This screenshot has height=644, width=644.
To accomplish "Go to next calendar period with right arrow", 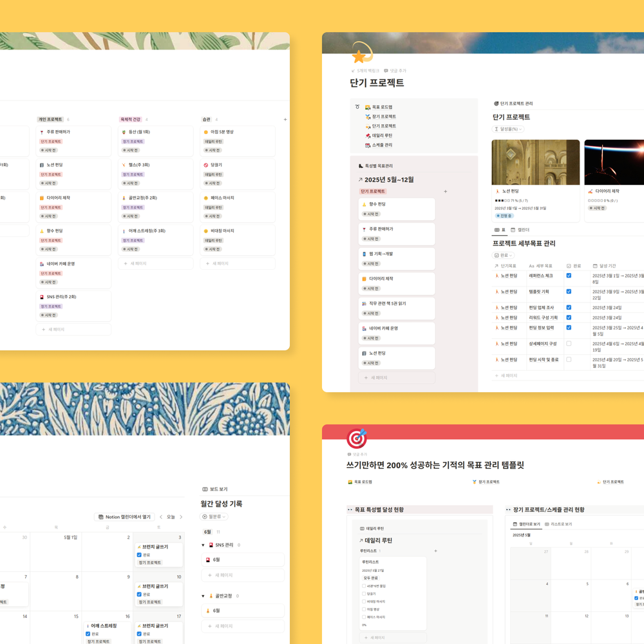I will click(x=181, y=517).
